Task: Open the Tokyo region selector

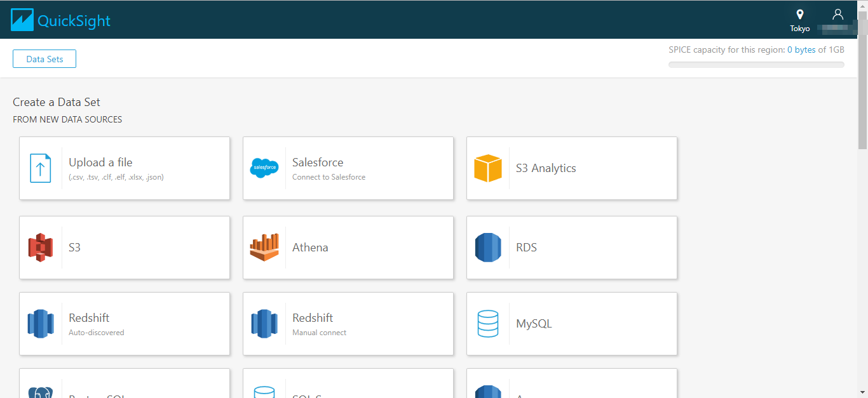Action: pyautogui.click(x=799, y=19)
